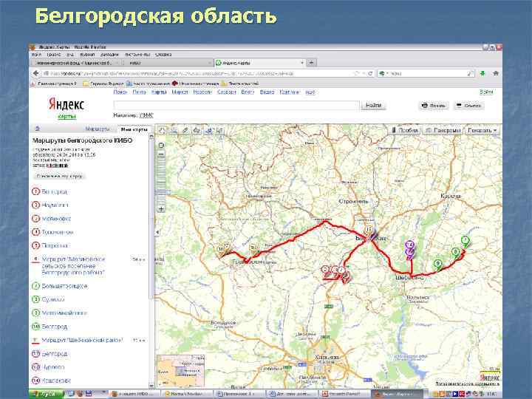Viewport: 532px width, 399px height.
Task: Open the first browser tab on the left
Action: pyautogui.click(x=75, y=63)
